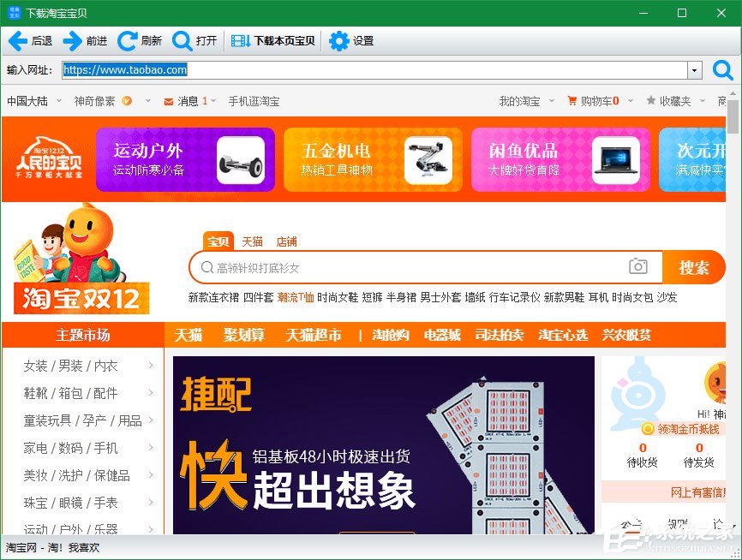Select the 天猫 search tab
Image resolution: width=742 pixels, height=560 pixels.
252,241
